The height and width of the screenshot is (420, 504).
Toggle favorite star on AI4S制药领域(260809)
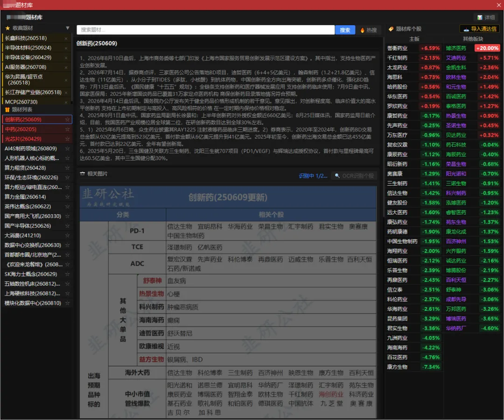(67, 148)
